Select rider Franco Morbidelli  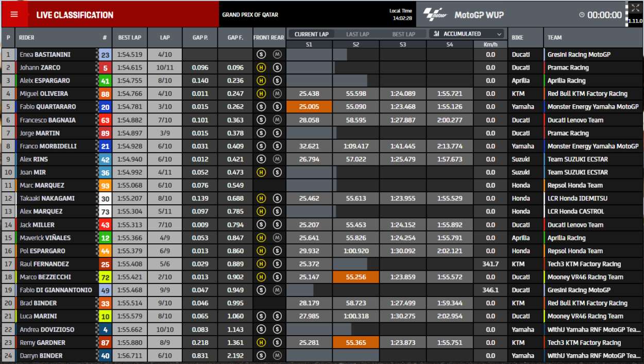47,146
